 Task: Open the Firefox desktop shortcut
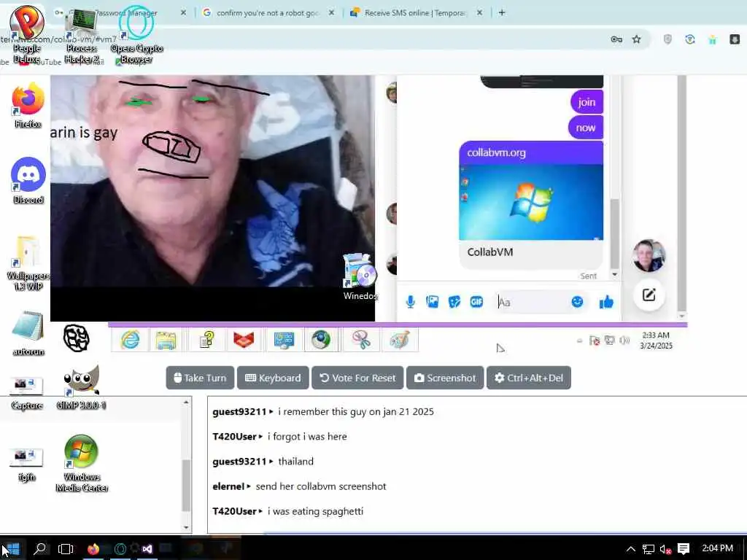(x=28, y=106)
